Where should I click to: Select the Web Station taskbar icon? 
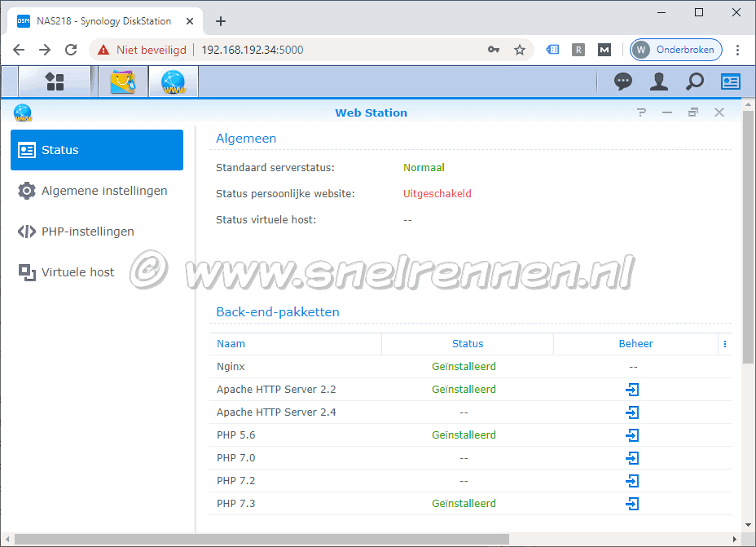pyautogui.click(x=174, y=82)
